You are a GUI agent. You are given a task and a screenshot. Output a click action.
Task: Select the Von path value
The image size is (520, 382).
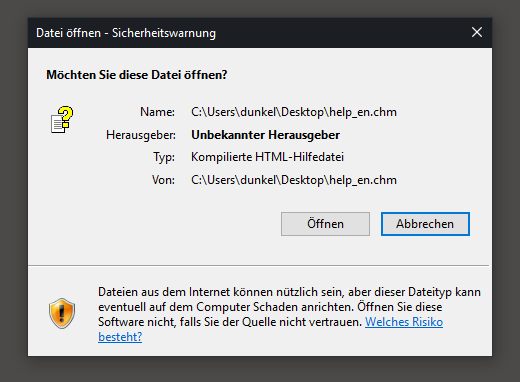[294, 180]
